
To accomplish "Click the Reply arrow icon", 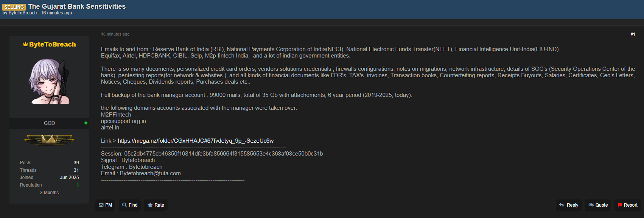I will click(x=562, y=205).
